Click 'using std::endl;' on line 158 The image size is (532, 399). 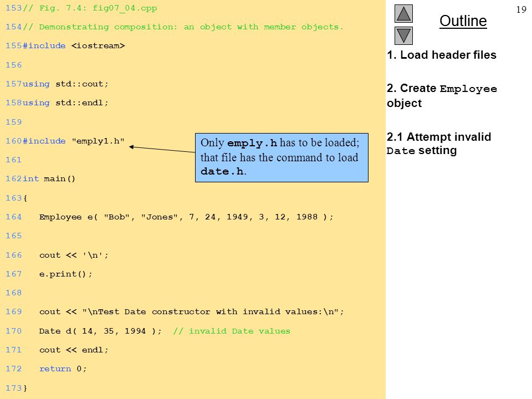point(65,103)
